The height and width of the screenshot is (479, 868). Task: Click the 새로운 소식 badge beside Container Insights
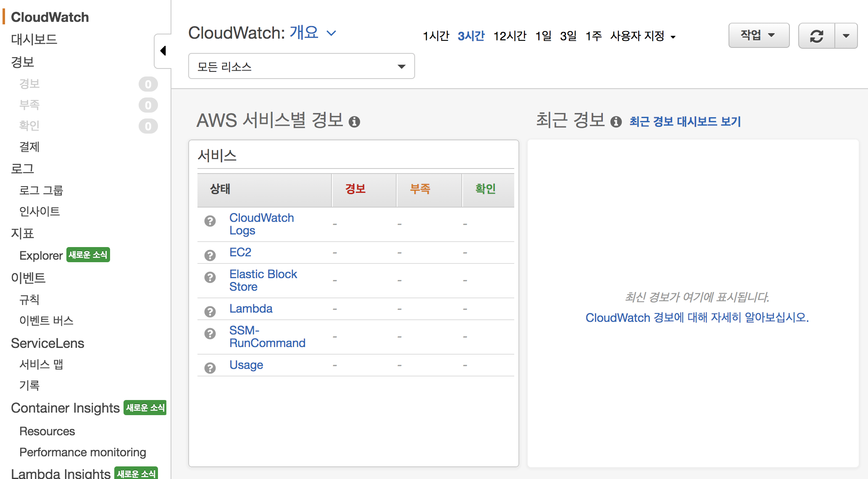[x=145, y=408]
